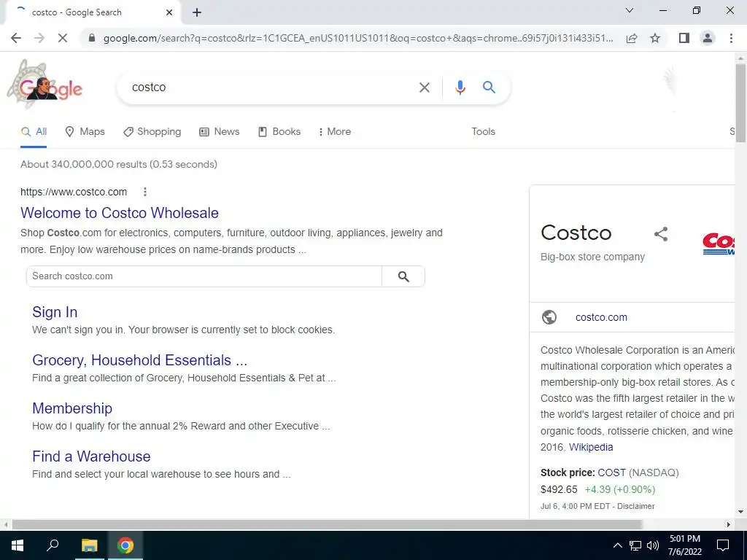Open File Explorer from the taskbar

pyautogui.click(x=89, y=545)
